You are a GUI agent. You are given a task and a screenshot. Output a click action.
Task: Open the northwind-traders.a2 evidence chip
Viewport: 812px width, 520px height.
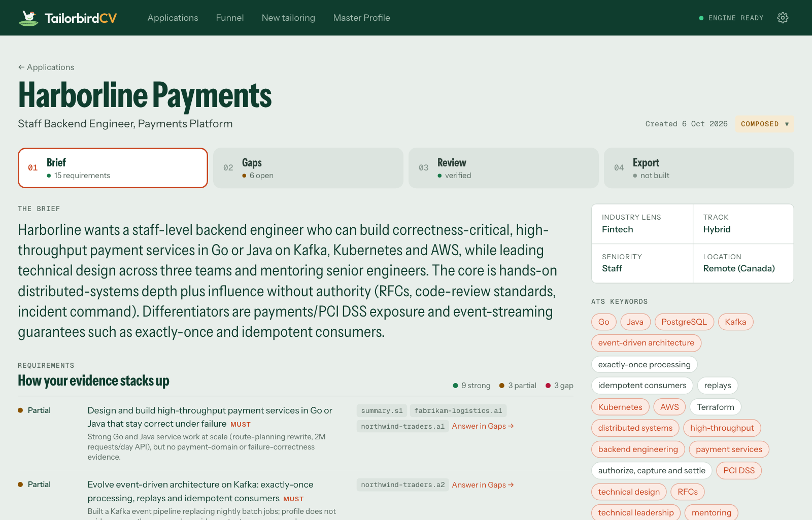(403, 485)
